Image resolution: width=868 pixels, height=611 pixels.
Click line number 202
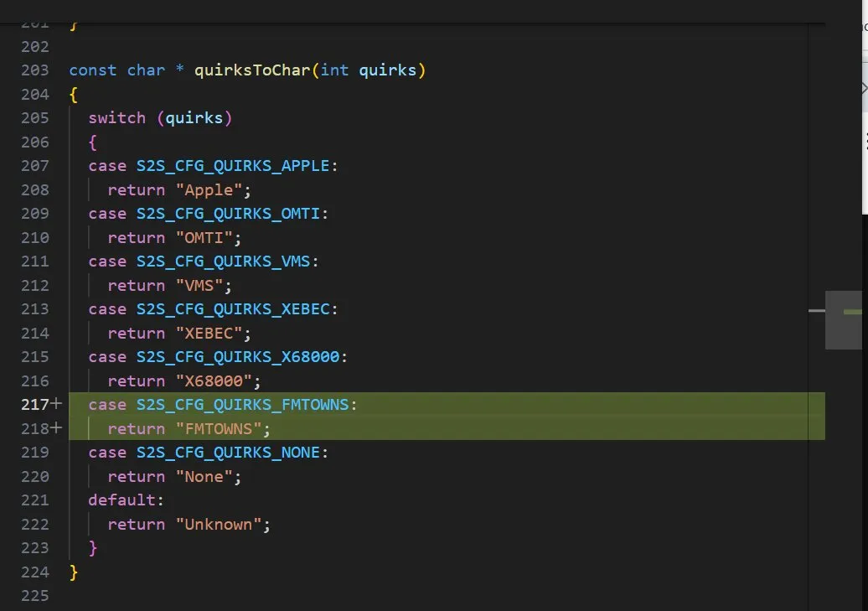tap(35, 47)
